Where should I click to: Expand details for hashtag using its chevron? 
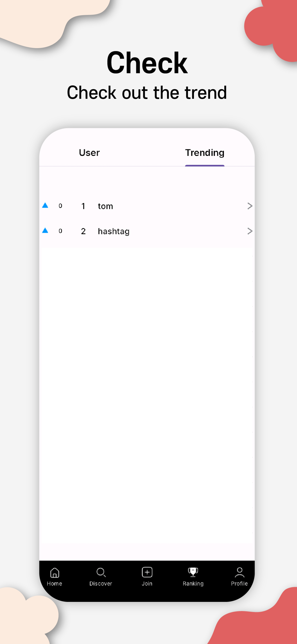tap(250, 231)
